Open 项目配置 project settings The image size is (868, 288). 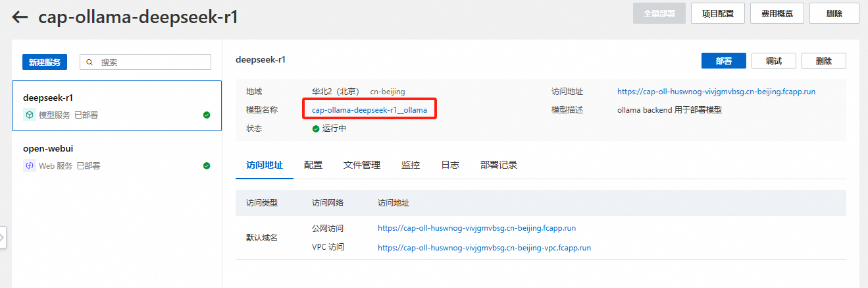coord(718,13)
